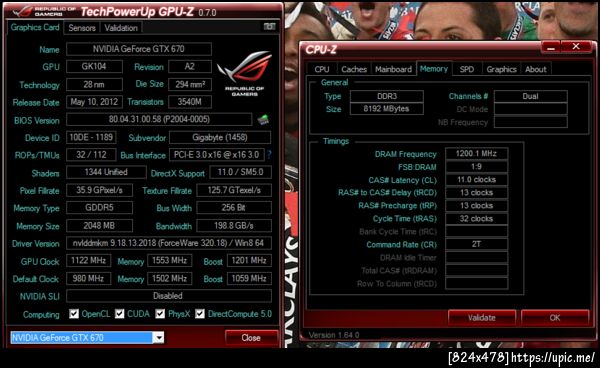Viewport: 600px width, 368px height.
Task: Open the CPU tab in CPU-Z
Action: click(x=322, y=69)
